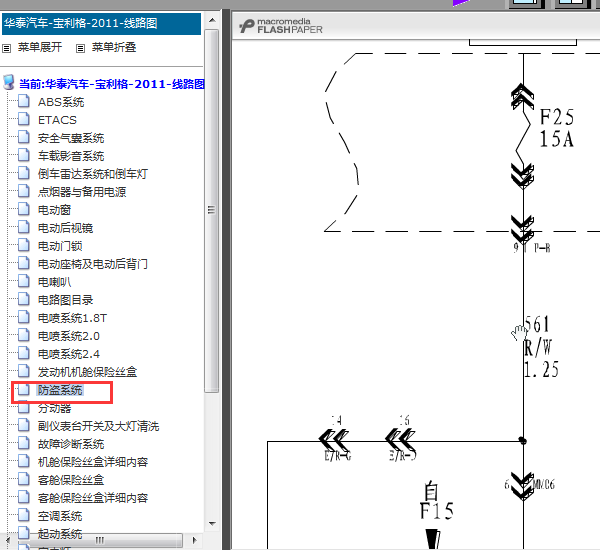Click the horizontal scrollbar right arrow
Image resolution: width=600 pixels, height=550 pixels.
pos(195,540)
